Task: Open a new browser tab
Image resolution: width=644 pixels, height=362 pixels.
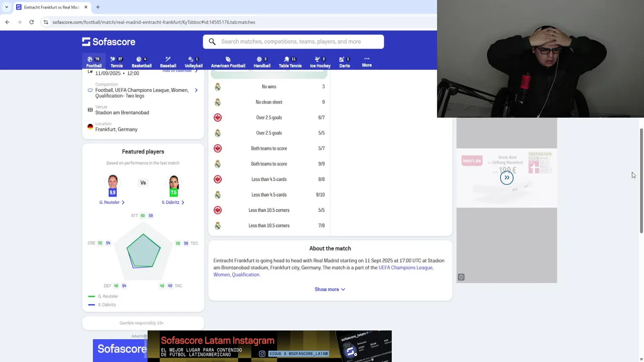Action: coord(98,7)
